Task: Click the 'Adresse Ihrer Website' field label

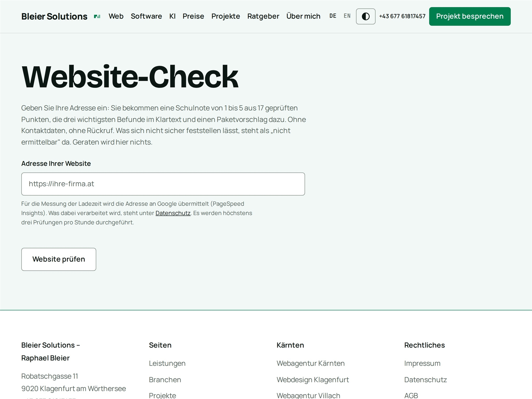Action: point(56,164)
